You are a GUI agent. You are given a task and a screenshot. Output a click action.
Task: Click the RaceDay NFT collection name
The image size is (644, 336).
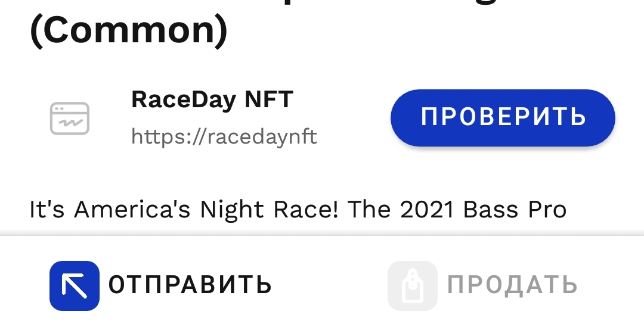(212, 99)
